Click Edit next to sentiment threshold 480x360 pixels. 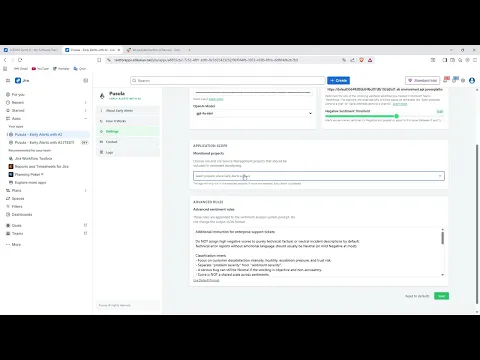click(440, 111)
